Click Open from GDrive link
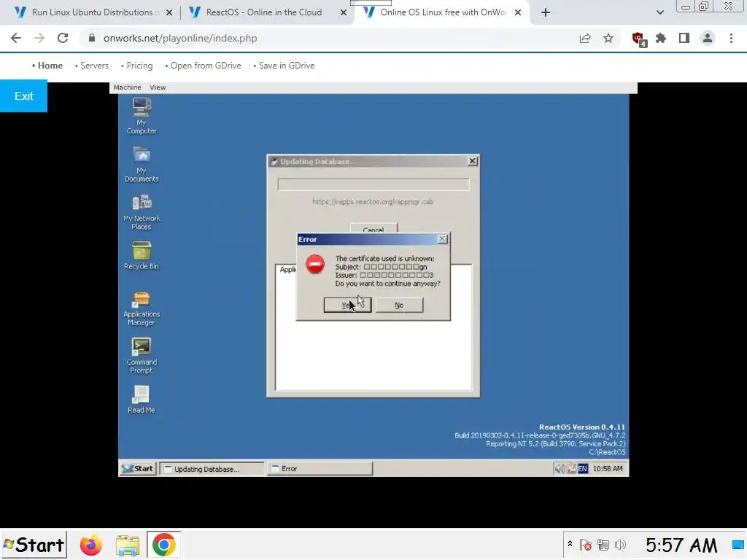 [x=205, y=66]
